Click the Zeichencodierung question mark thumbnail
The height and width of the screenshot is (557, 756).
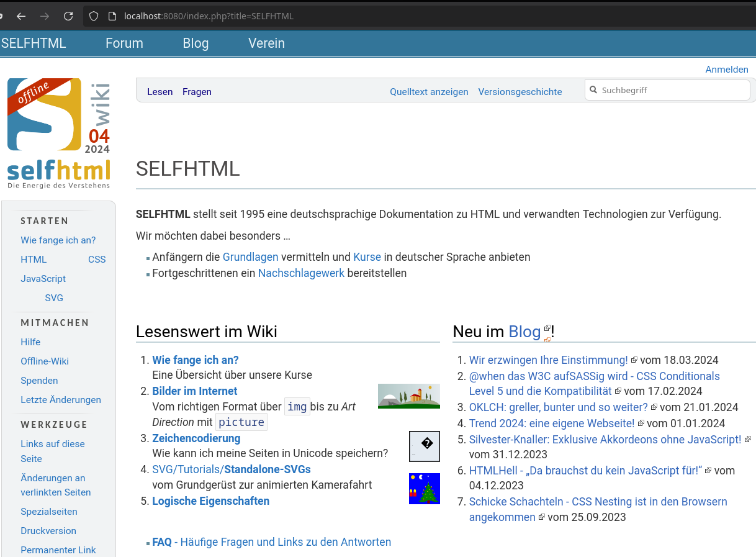click(424, 446)
